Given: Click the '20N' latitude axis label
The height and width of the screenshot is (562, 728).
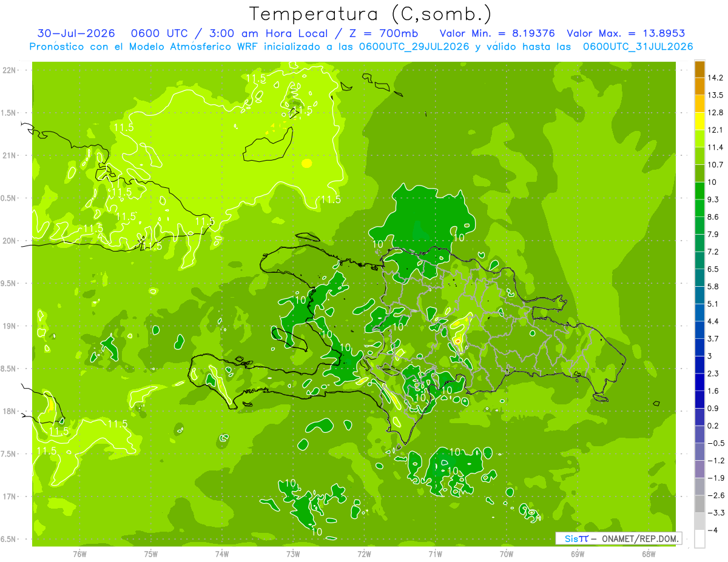Looking at the screenshot, I should 9,241.
